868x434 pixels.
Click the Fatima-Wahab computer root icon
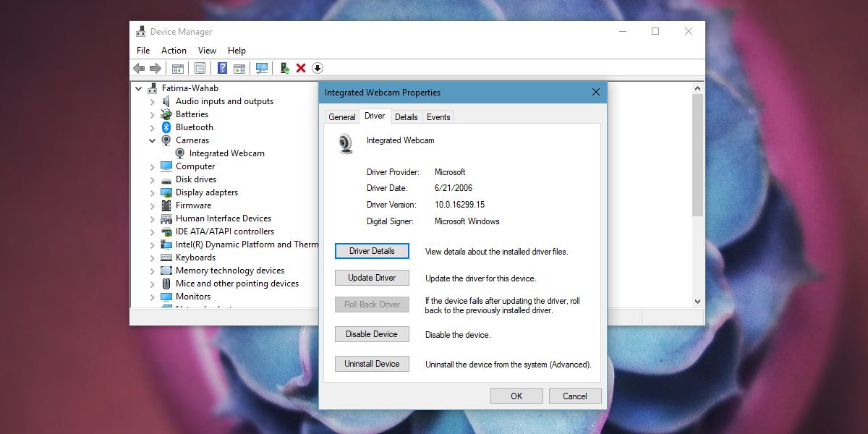tap(153, 88)
